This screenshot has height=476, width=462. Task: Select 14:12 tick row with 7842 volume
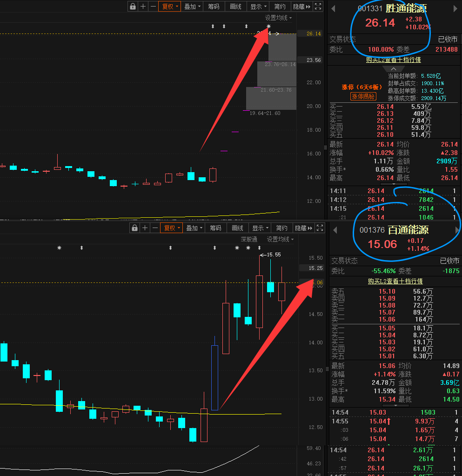394,200
